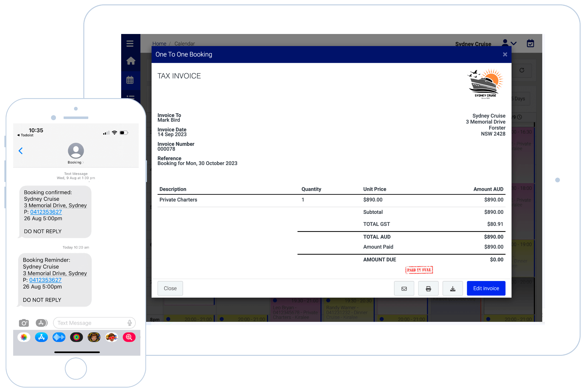Switch to the Calendar breadcrumb tab

pos(184,43)
